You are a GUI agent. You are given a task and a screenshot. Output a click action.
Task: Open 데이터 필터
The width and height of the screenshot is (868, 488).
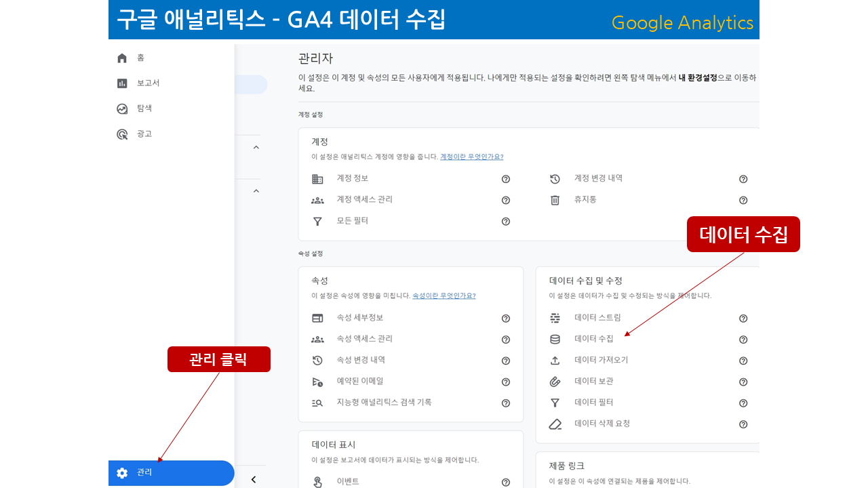click(x=594, y=402)
